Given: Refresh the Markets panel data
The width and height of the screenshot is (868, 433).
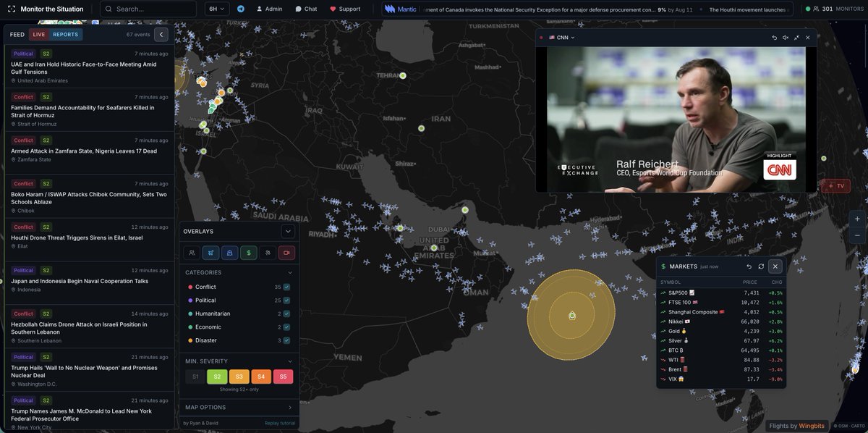Looking at the screenshot, I should click(761, 266).
